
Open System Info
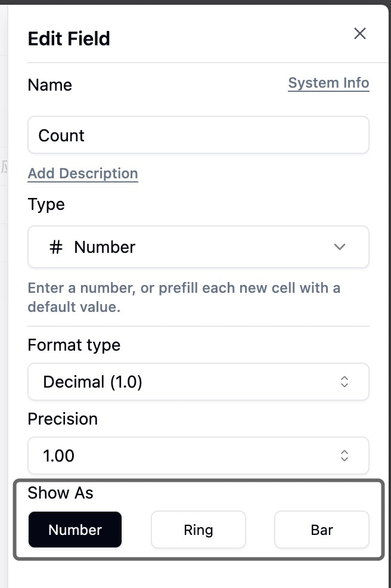[328, 82]
